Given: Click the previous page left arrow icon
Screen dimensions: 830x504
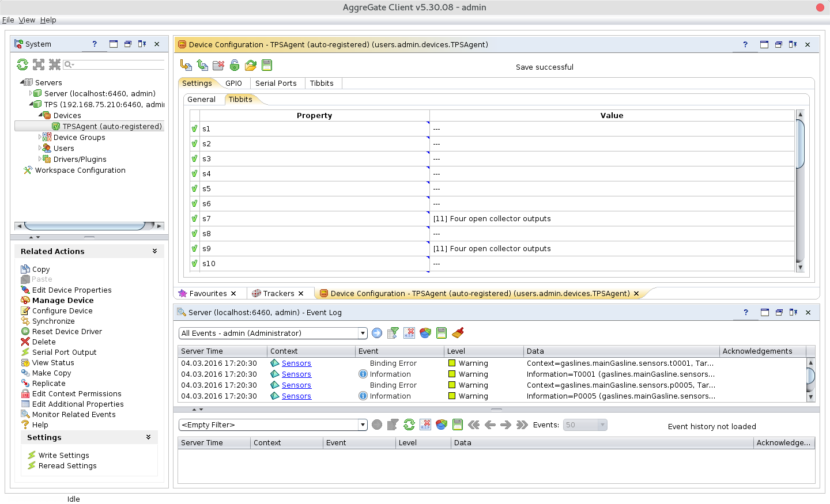Looking at the screenshot, I should tap(490, 425).
